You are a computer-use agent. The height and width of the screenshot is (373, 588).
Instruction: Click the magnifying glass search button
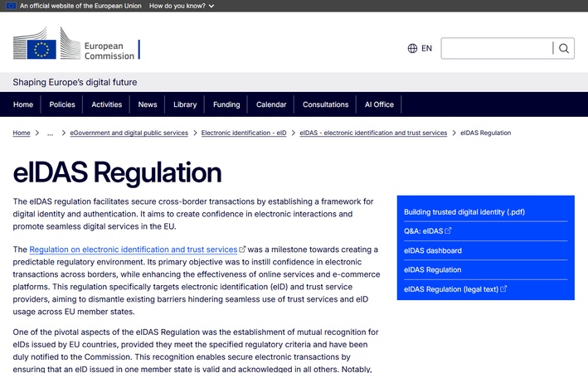pyautogui.click(x=564, y=48)
